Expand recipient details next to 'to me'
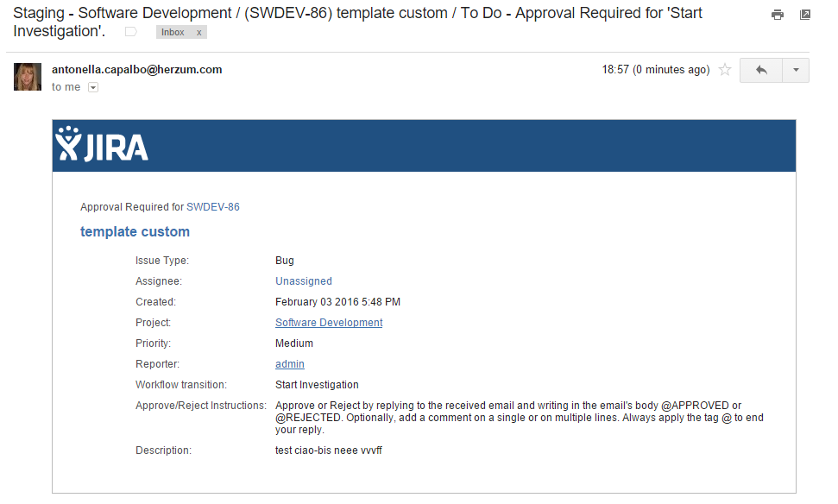The image size is (838, 504). click(93, 87)
